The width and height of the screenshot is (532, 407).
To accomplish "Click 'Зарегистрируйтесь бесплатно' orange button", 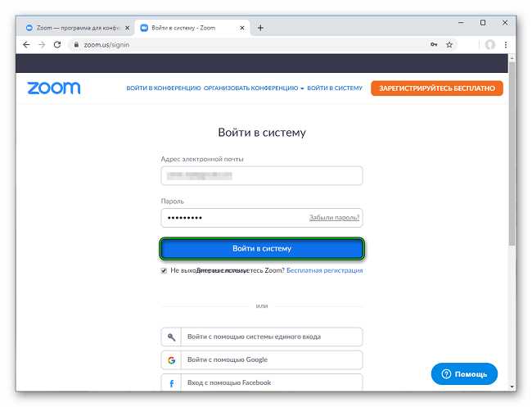I will pyautogui.click(x=437, y=88).
